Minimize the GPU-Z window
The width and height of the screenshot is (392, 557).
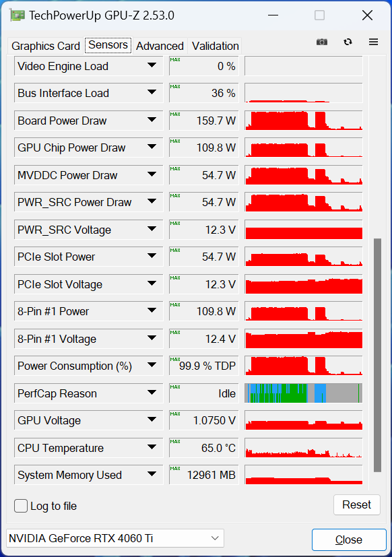tap(273, 15)
